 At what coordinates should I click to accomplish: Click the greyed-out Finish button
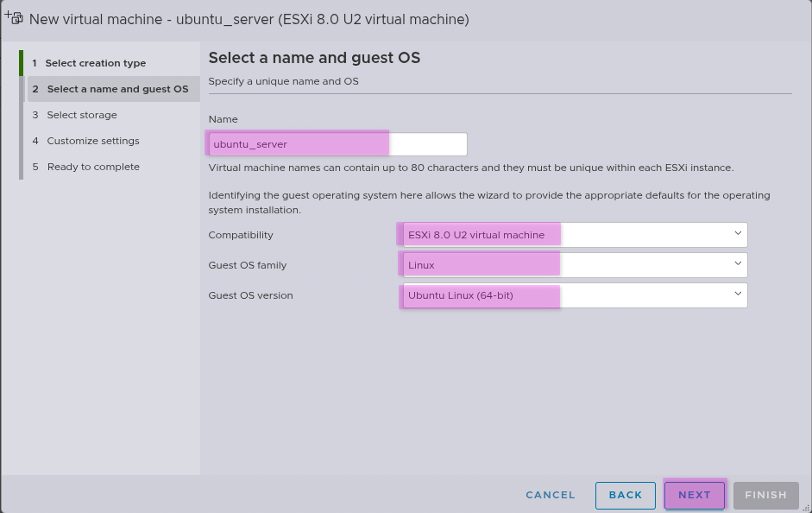(x=765, y=495)
